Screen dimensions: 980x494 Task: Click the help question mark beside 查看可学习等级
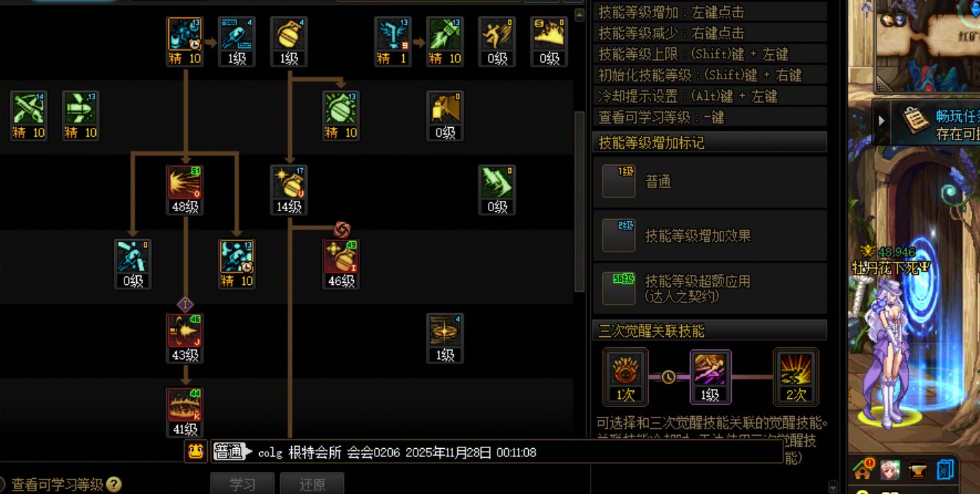coord(114,484)
